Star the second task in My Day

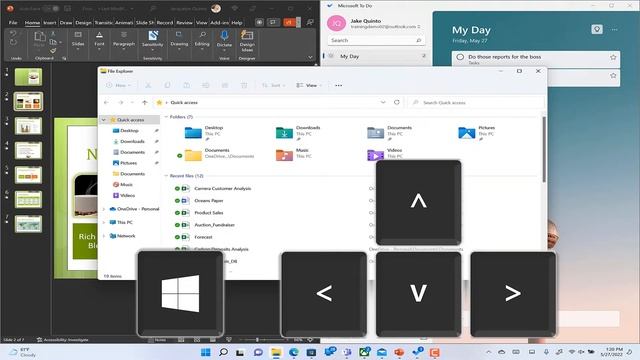(613, 76)
